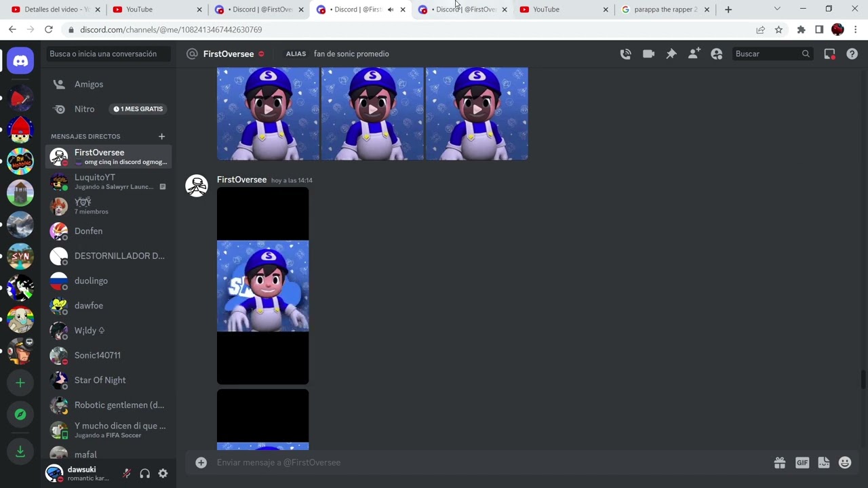Open Nitro page in sidebar
868x488 pixels.
pos(108,109)
